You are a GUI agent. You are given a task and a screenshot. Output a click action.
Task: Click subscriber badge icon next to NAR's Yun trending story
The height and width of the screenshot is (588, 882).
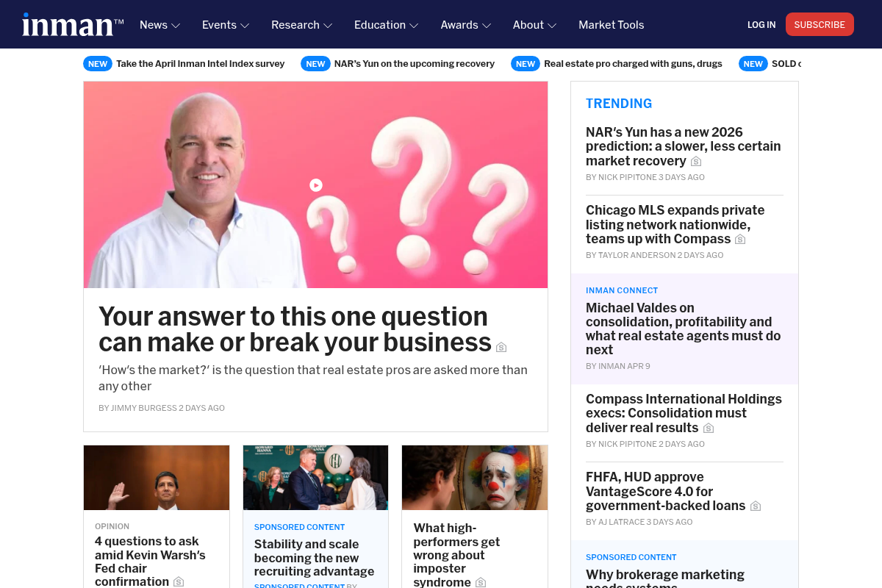pyautogui.click(x=696, y=162)
